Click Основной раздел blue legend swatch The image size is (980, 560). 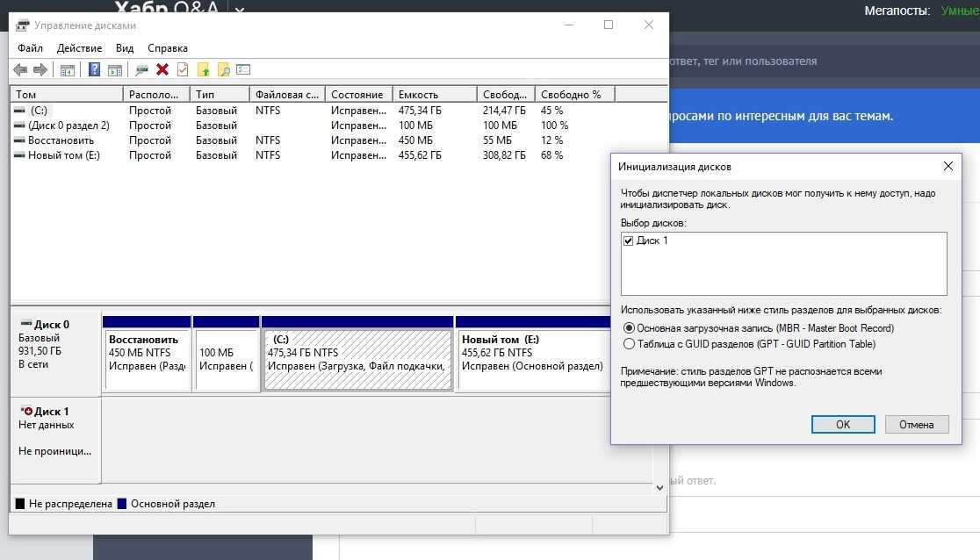(122, 504)
